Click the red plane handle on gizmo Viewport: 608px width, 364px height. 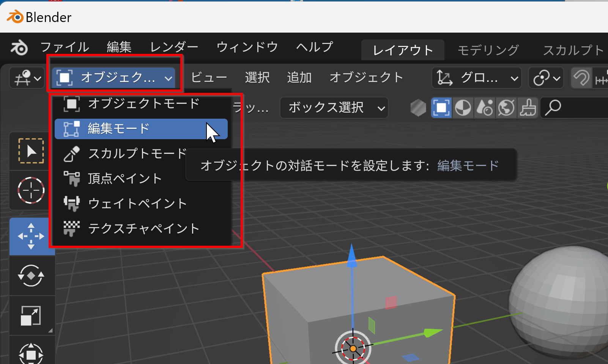click(391, 303)
